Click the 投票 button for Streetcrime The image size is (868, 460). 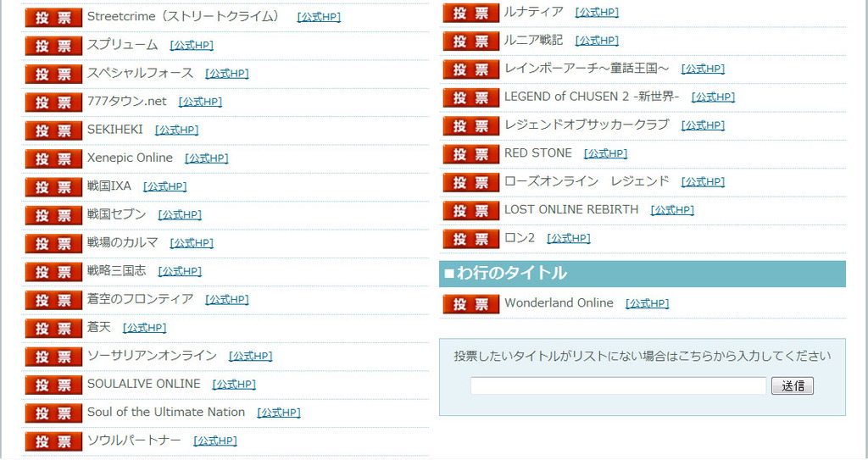coord(53,18)
